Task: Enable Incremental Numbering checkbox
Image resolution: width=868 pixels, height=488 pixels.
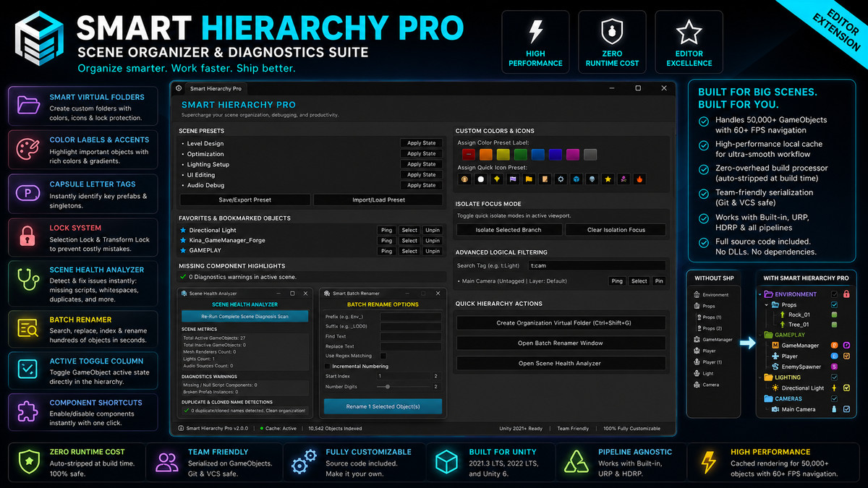Action: click(325, 367)
